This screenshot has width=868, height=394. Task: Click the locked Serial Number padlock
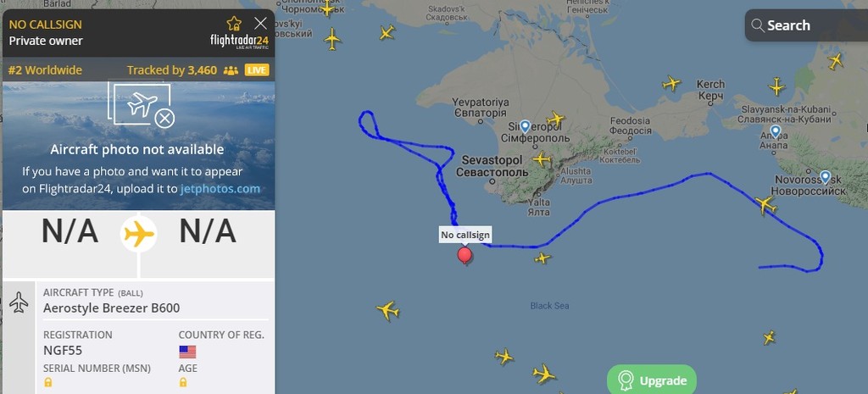pyautogui.click(x=48, y=382)
